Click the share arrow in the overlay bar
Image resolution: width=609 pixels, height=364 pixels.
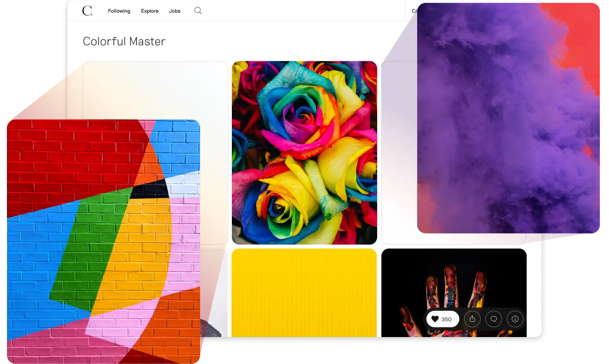point(472,319)
